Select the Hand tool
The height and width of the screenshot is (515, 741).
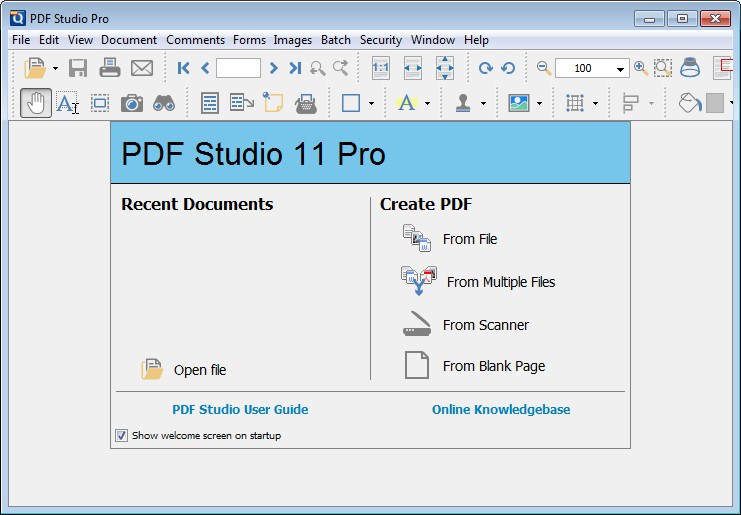(x=36, y=103)
